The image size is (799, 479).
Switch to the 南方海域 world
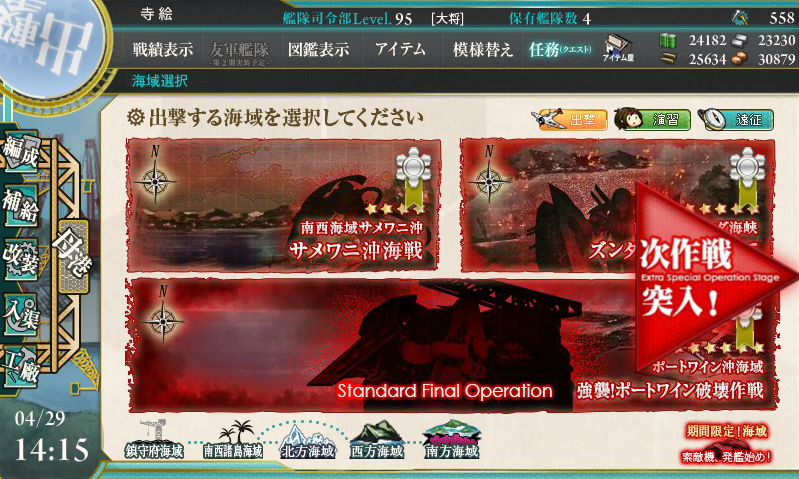coord(452,440)
